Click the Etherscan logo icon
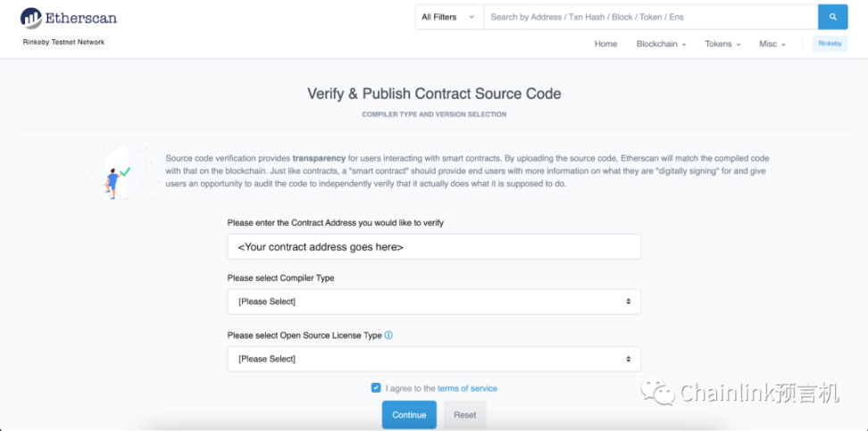 [31, 18]
